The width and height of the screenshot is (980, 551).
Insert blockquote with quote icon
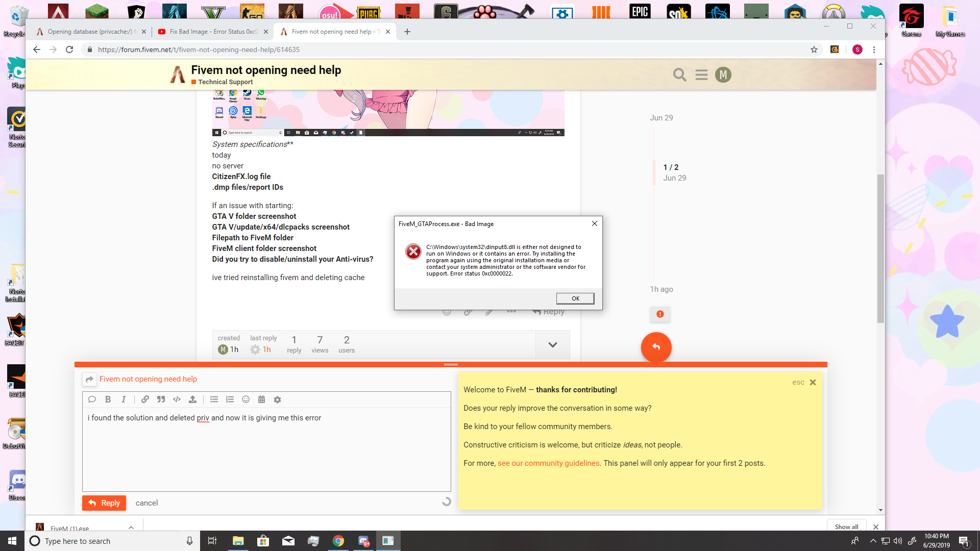click(x=161, y=399)
